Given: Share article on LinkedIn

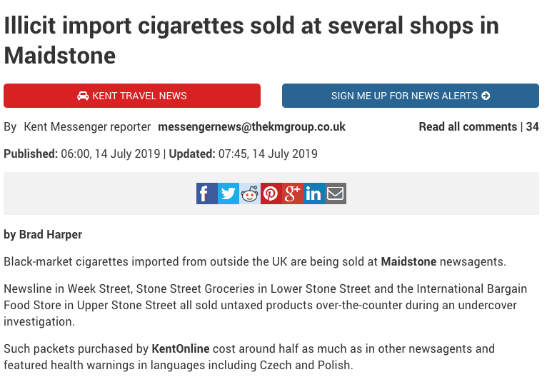Looking at the screenshot, I should [x=314, y=194].
